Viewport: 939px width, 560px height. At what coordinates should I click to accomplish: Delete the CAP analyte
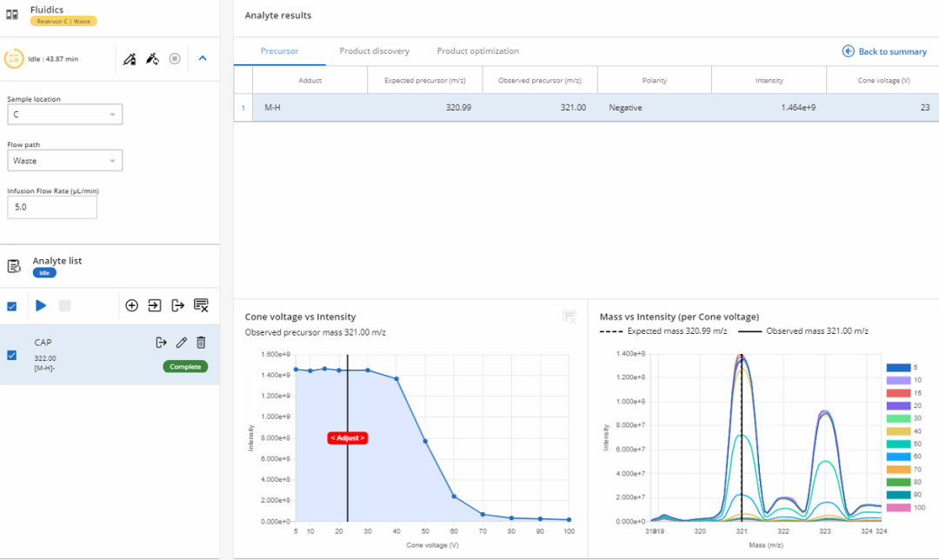pyautogui.click(x=201, y=343)
